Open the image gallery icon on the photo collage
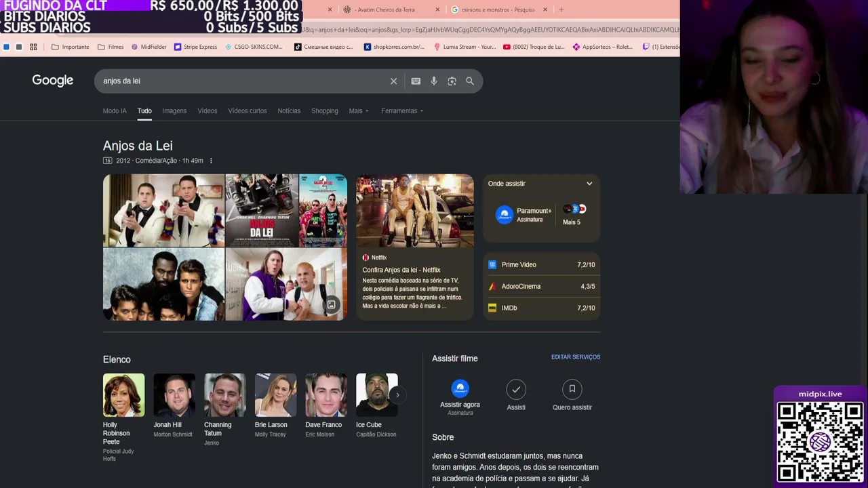This screenshot has height=488, width=868. (x=331, y=305)
